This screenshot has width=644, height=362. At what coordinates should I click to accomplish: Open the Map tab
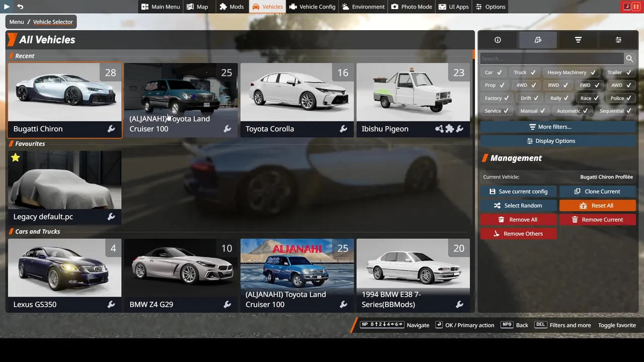click(x=197, y=7)
